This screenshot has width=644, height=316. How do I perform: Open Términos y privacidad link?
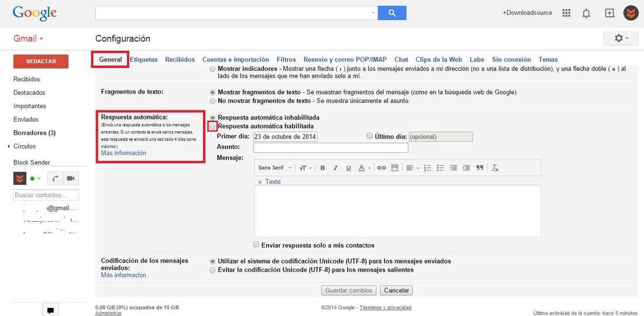pyautogui.click(x=385, y=307)
